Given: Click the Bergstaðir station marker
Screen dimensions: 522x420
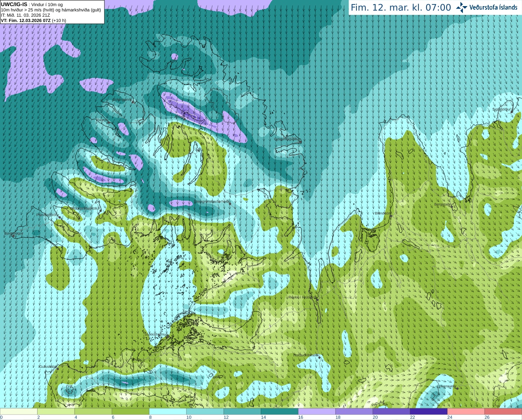Looking at the screenshot, I should [452, 207].
